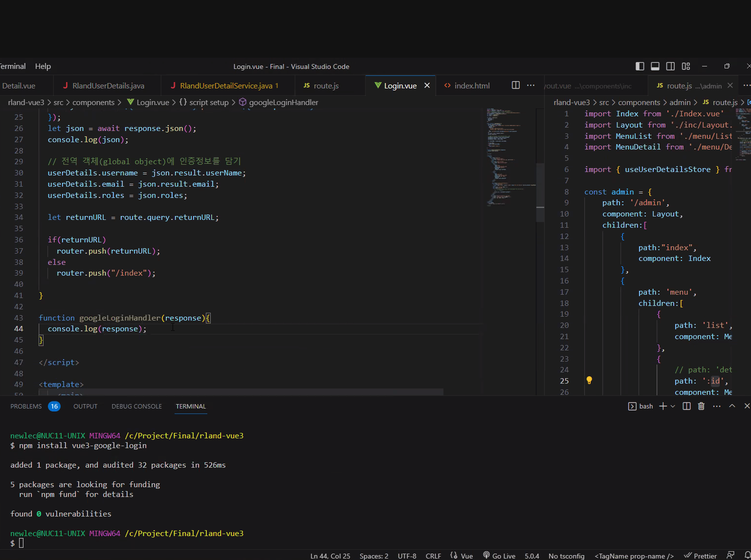Open the Terminal menu
The height and width of the screenshot is (560, 751).
pyautogui.click(x=13, y=66)
